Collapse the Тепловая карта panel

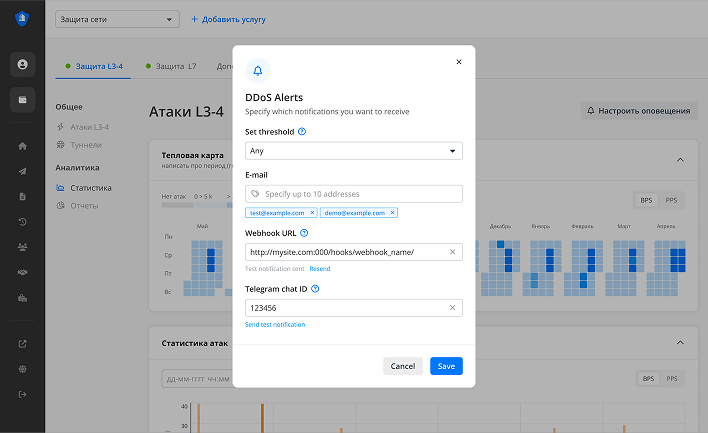pyautogui.click(x=680, y=160)
